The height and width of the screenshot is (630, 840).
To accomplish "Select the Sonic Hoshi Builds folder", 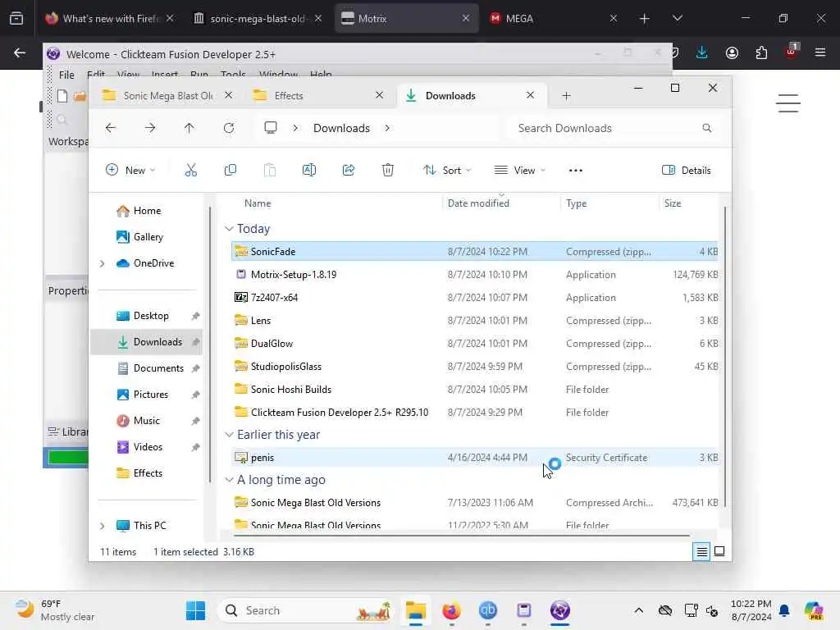I will (475, 390).
